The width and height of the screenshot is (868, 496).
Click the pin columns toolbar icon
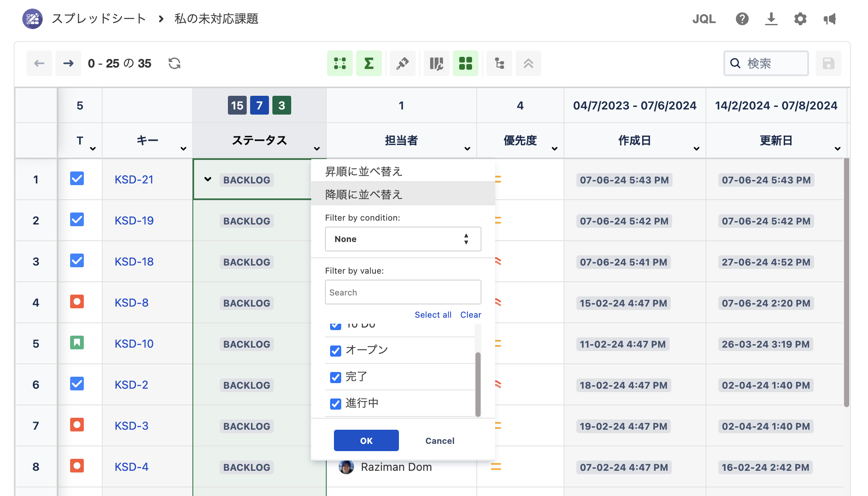402,63
